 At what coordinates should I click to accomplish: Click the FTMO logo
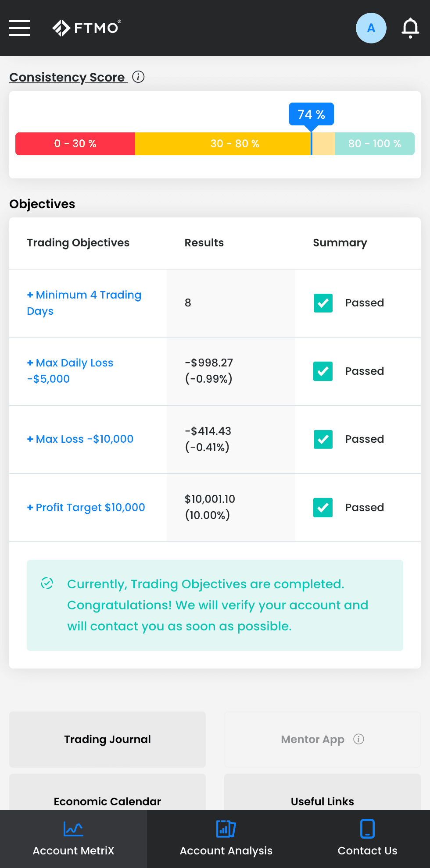pyautogui.click(x=86, y=28)
